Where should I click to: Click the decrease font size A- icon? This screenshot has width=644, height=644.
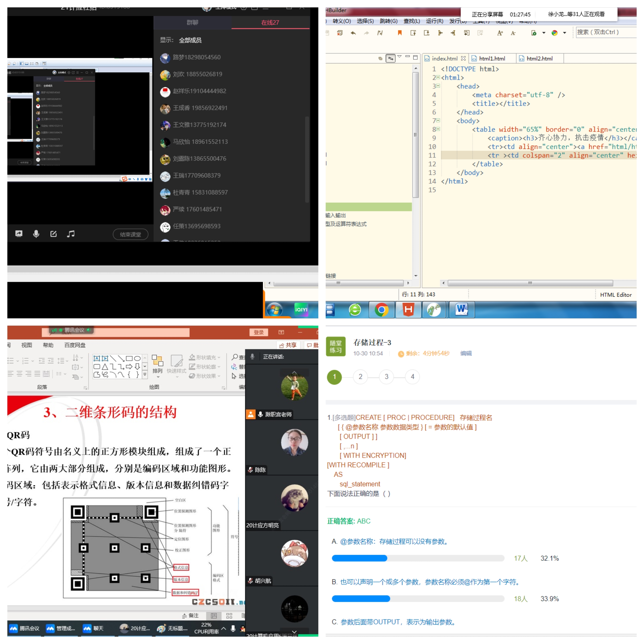coord(513,33)
